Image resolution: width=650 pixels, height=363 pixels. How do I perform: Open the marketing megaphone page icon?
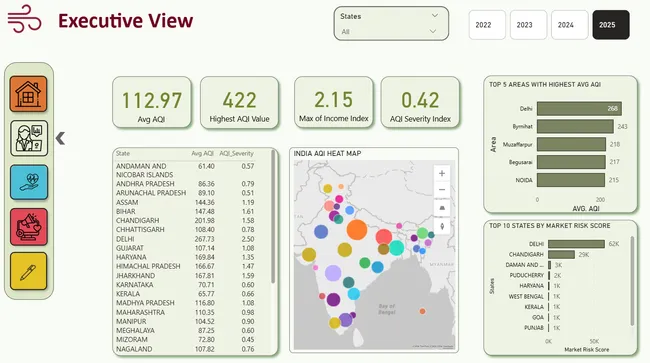29,227
